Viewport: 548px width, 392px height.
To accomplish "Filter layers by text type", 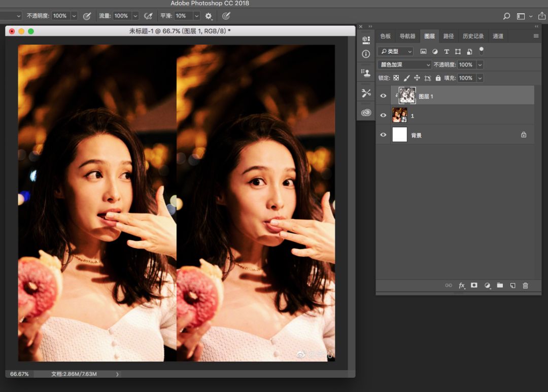I will click(447, 51).
